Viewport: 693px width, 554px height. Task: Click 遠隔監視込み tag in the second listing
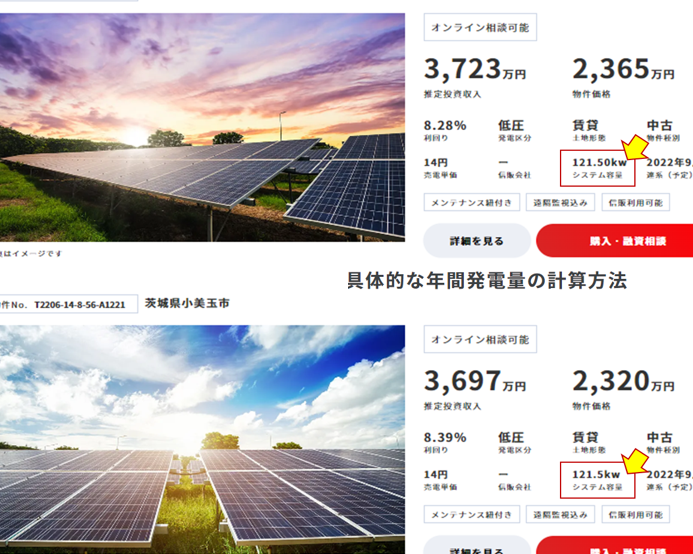[x=560, y=514]
